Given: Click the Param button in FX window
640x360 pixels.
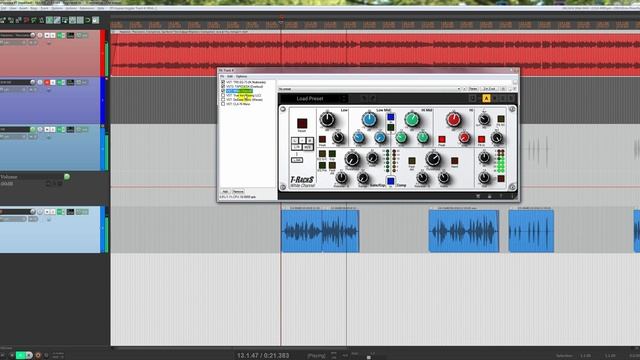Looking at the screenshot, I should tap(473, 89).
